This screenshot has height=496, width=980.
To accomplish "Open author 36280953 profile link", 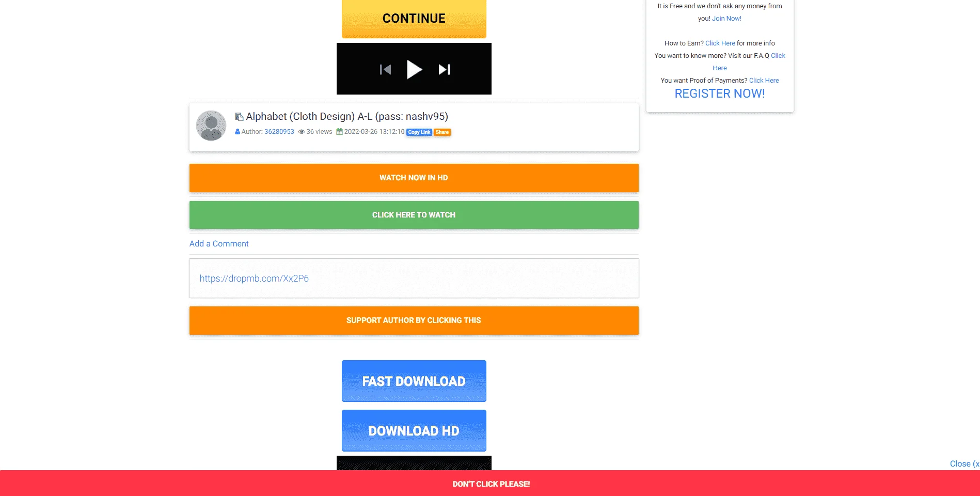I will (x=279, y=132).
